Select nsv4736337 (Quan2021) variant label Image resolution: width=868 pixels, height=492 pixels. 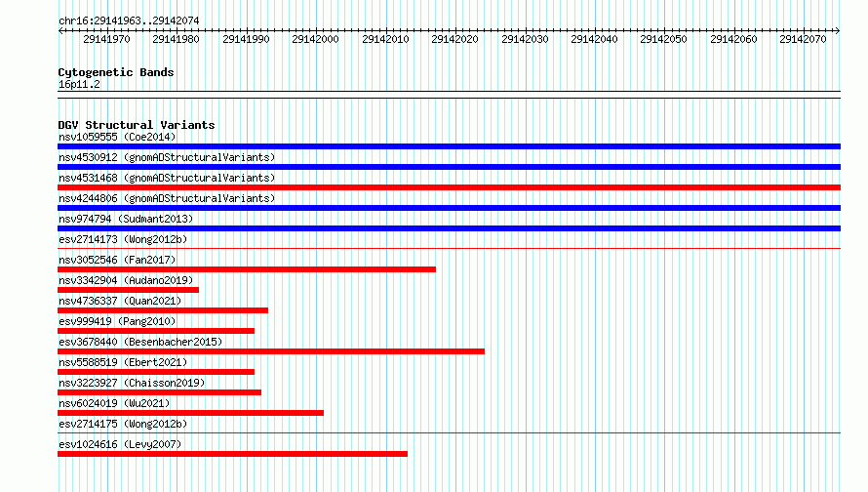(x=120, y=301)
